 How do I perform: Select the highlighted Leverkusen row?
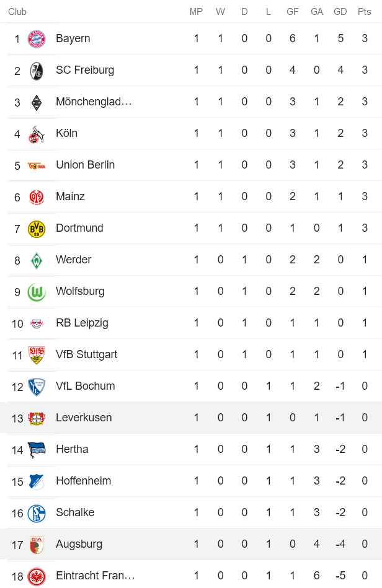pyautogui.click(x=186, y=417)
